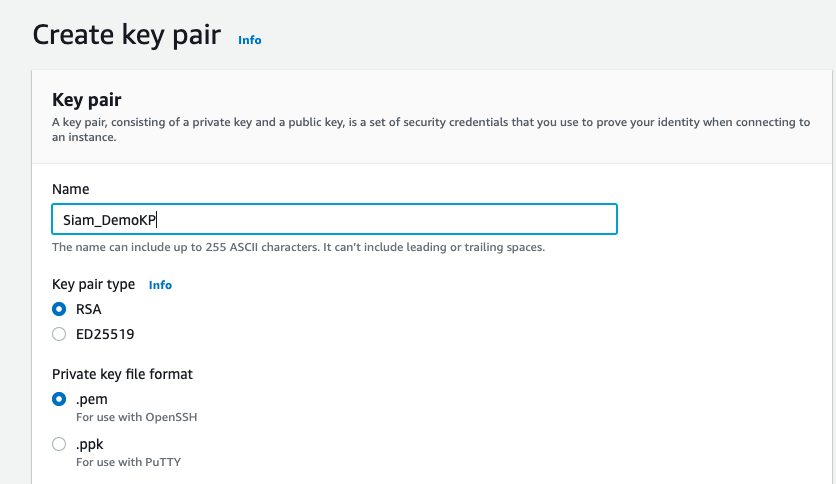This screenshot has width=836, height=484.
Task: Click the .ppk option label text
Action: [90, 444]
